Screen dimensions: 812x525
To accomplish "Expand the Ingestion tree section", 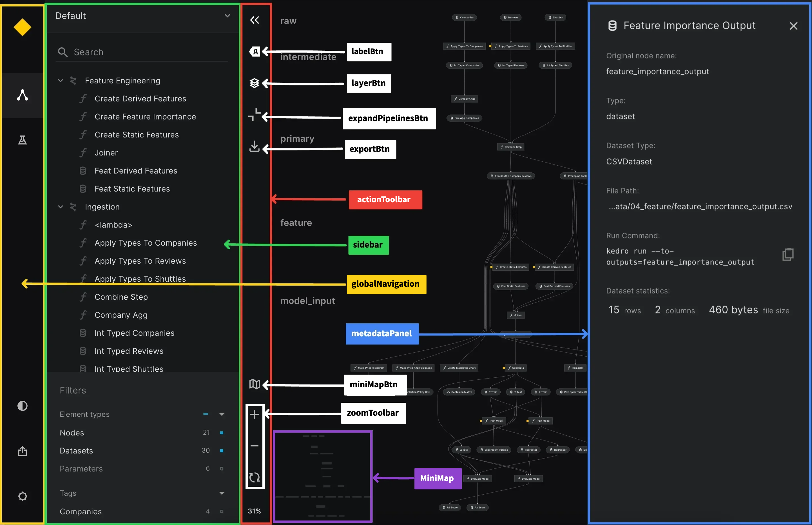I will click(x=62, y=206).
